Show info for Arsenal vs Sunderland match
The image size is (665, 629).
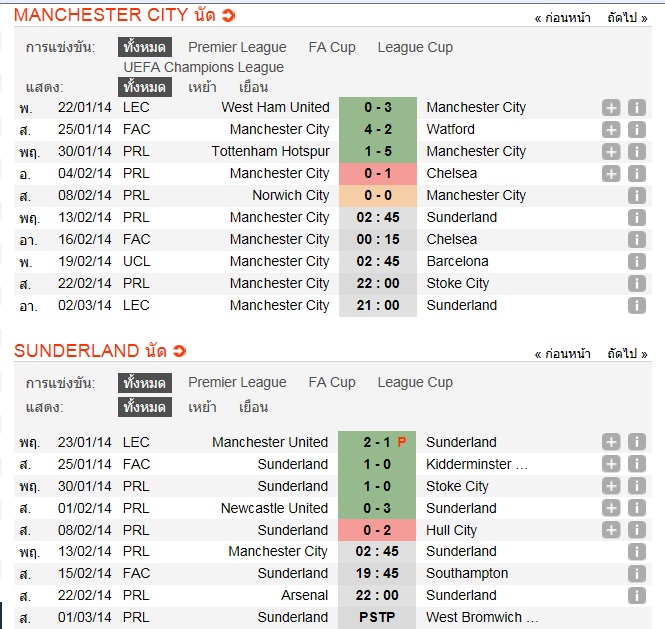pyautogui.click(x=636, y=596)
